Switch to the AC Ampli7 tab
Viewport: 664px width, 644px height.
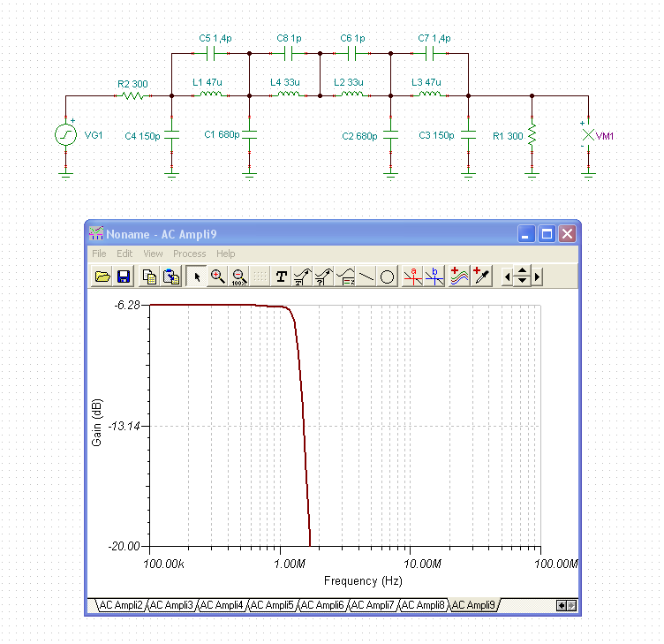[x=373, y=605]
